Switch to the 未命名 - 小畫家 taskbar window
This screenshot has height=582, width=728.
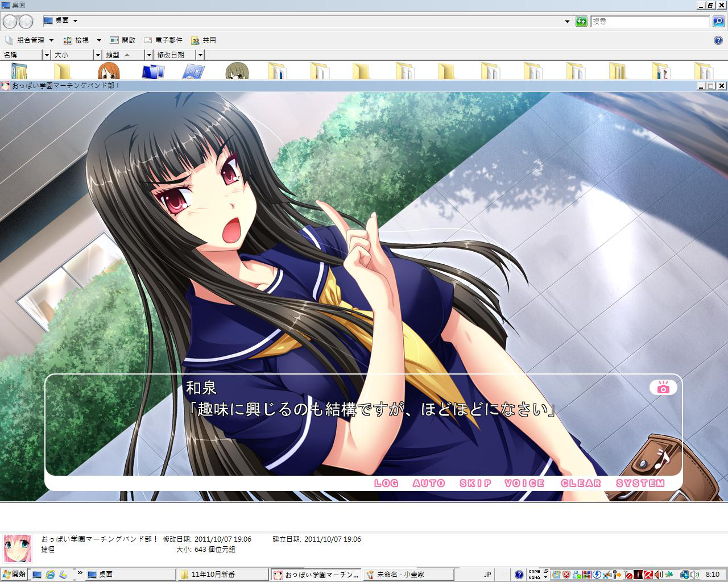click(408, 575)
